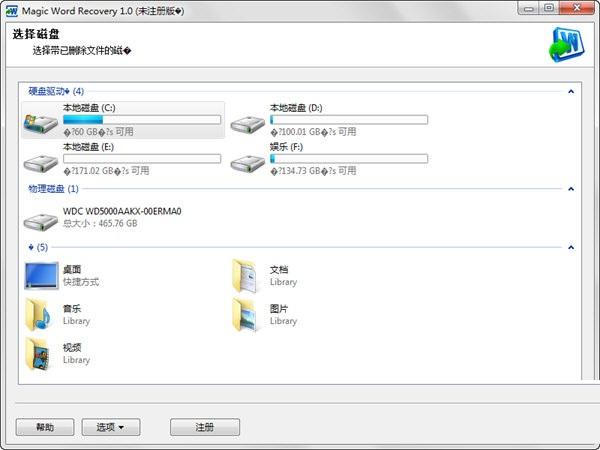Close the Magic Word Recovery window

pyautogui.click(x=577, y=8)
